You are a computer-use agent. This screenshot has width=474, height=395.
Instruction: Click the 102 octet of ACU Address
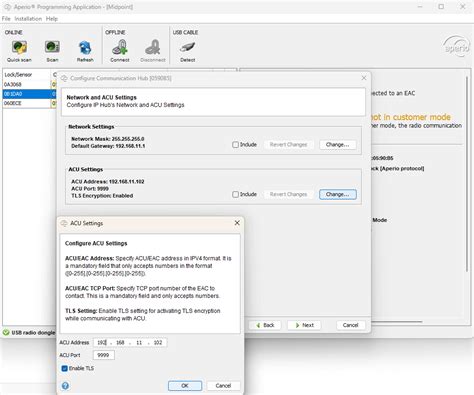click(x=158, y=342)
